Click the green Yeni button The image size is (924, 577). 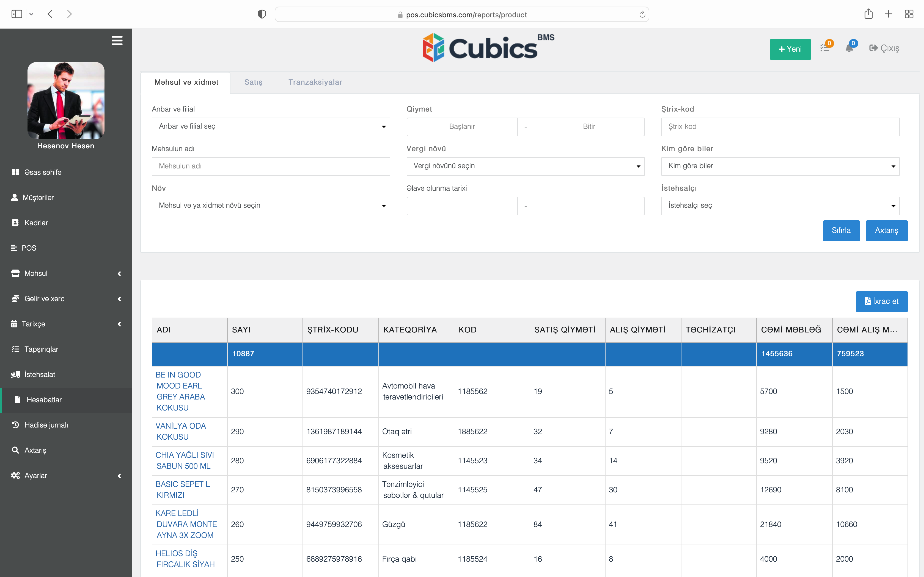tap(790, 49)
